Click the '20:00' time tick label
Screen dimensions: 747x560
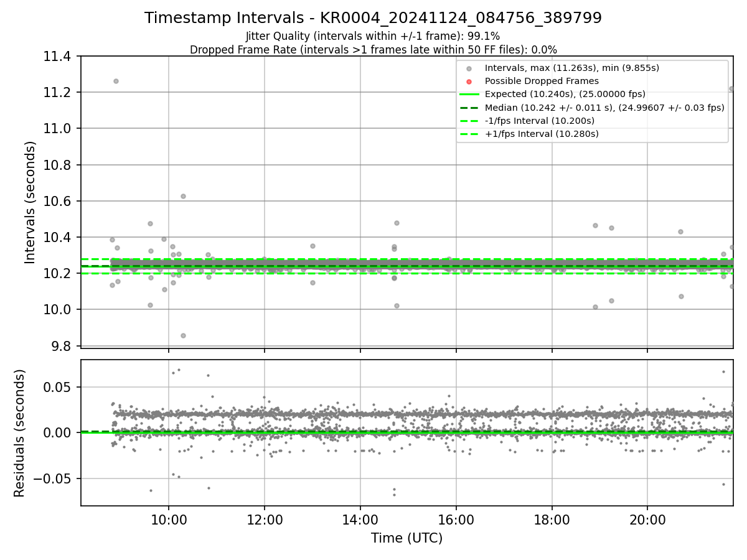(x=647, y=520)
